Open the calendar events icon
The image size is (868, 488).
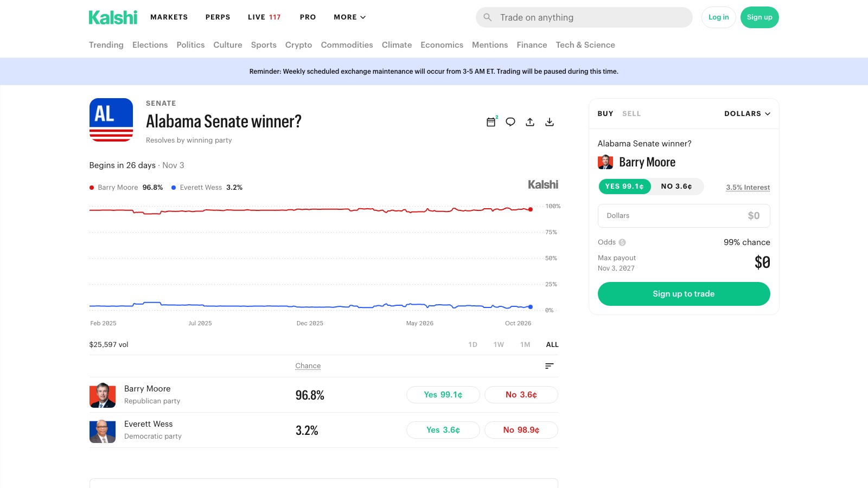coord(491,122)
